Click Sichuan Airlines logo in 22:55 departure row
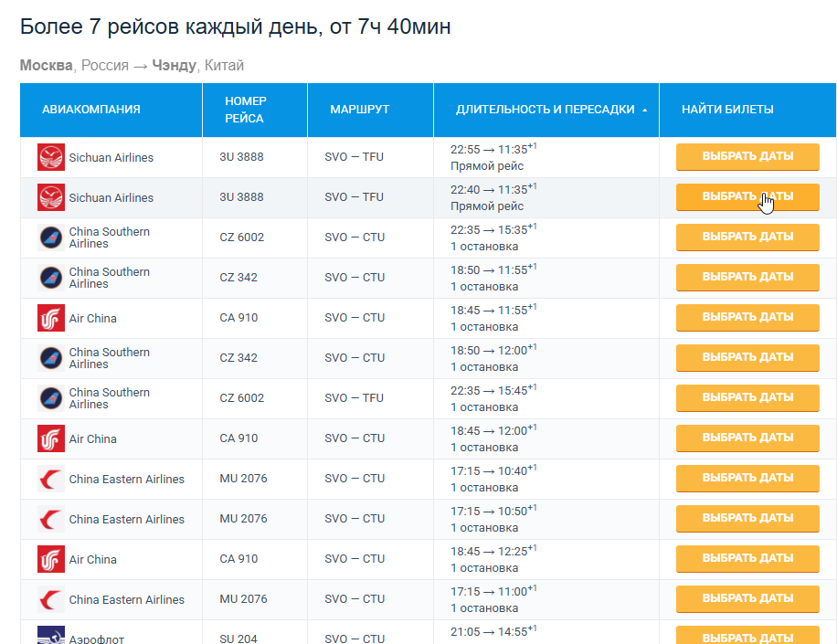837x644 pixels. click(x=51, y=157)
